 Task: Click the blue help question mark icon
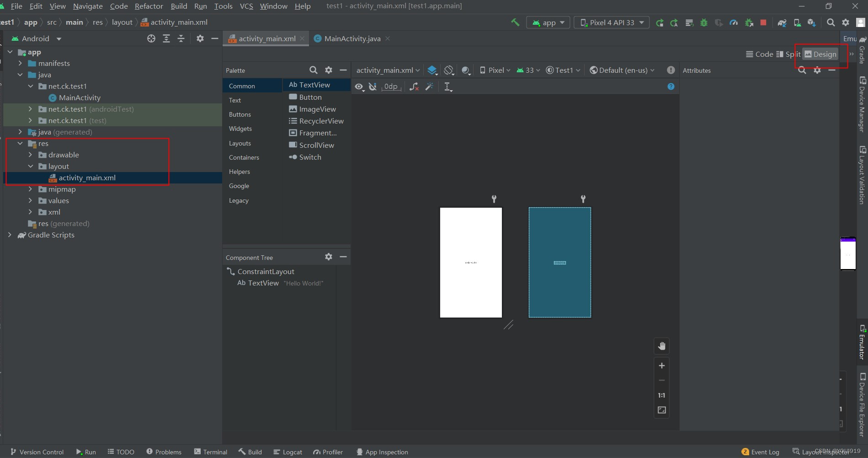(671, 86)
